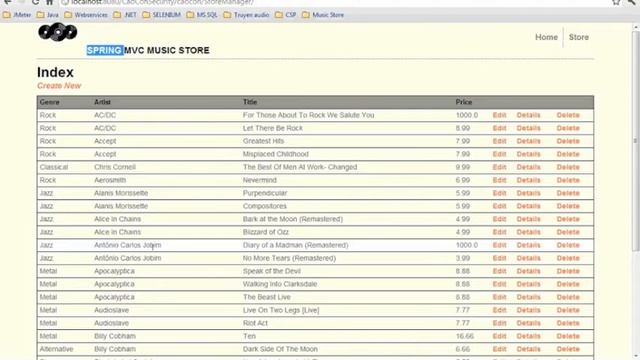Open the SELENIUM bookmark folder
Screen dimensions: 640x360
coord(162,15)
